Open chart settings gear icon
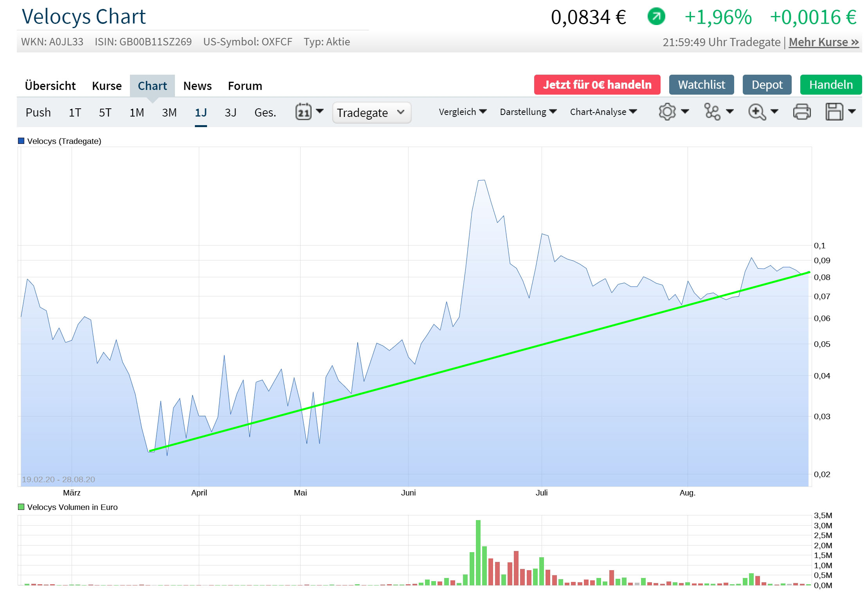 [x=667, y=112]
